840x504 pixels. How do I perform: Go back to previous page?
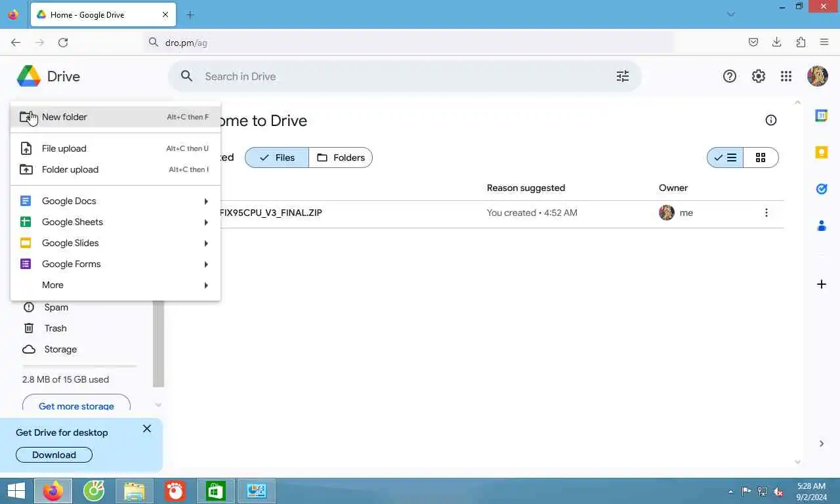[x=16, y=42]
